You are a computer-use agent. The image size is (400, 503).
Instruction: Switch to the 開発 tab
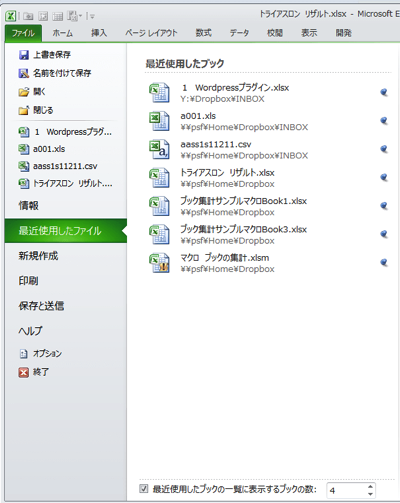[343, 33]
